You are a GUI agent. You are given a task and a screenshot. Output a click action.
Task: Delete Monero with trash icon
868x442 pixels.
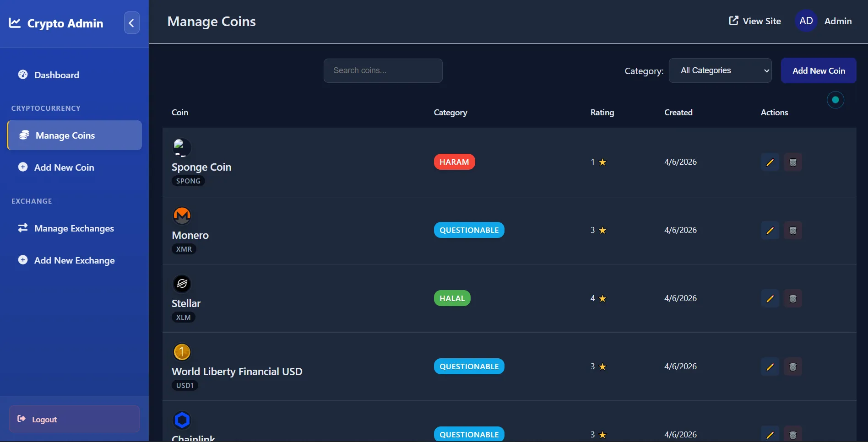[793, 230]
